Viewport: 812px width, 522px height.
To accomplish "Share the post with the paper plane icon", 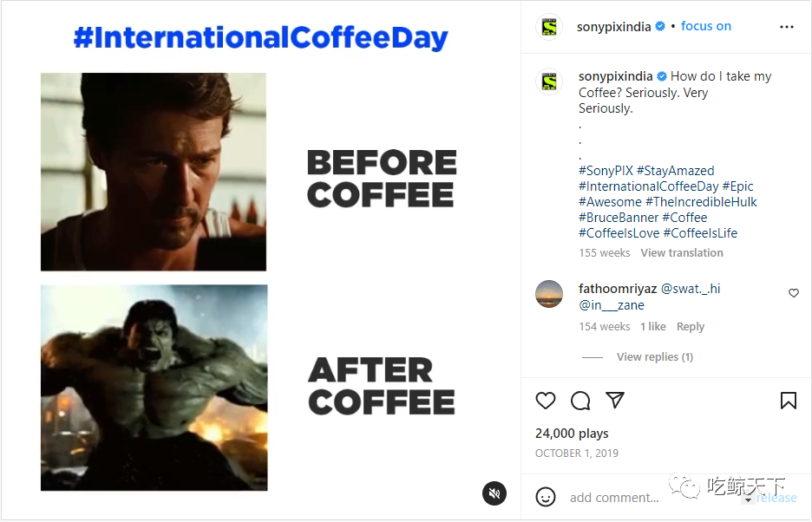I will pos(615,401).
